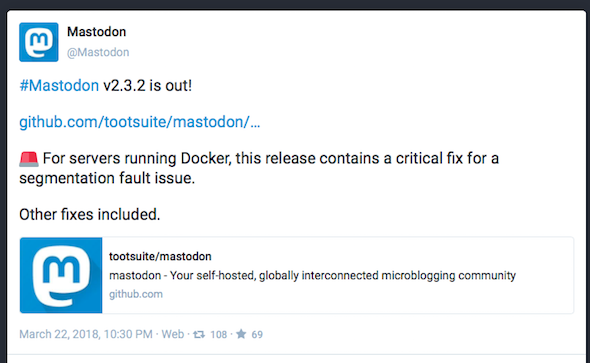This screenshot has width=590, height=363.
Task: View the 108 boosts count
Action: 219,334
